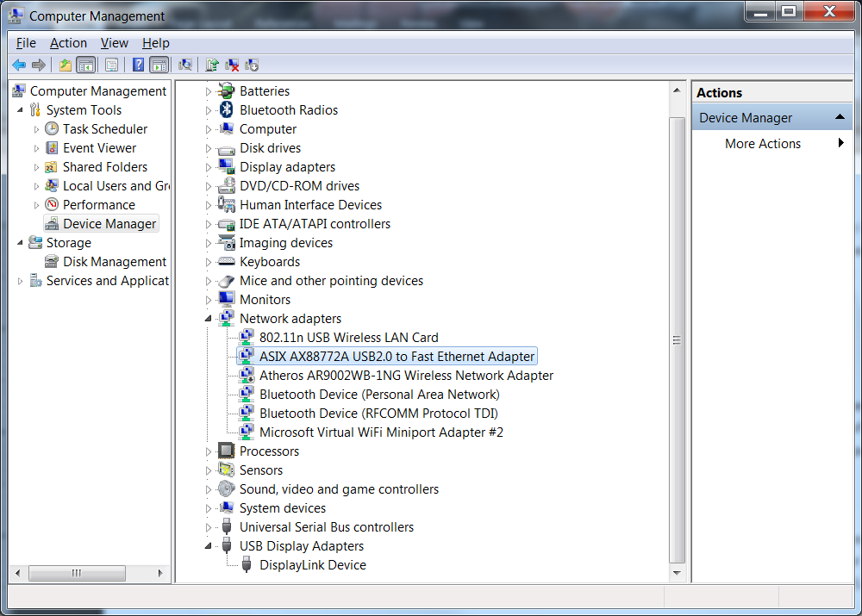Image resolution: width=862 pixels, height=616 pixels.
Task: Expand Universal Serial Bus controllers
Action: [209, 527]
